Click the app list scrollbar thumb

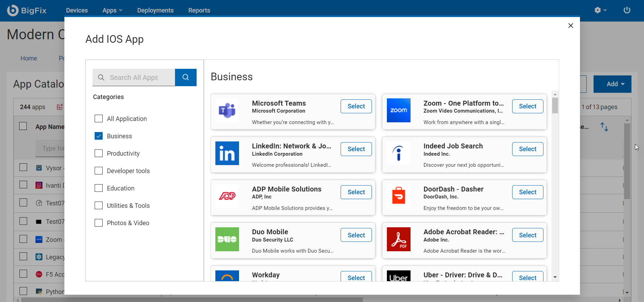[x=555, y=105]
